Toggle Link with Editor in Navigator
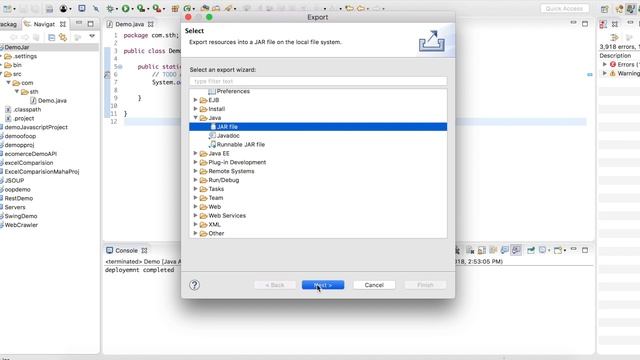Image resolution: width=640 pixels, height=360 pixels. (63, 37)
